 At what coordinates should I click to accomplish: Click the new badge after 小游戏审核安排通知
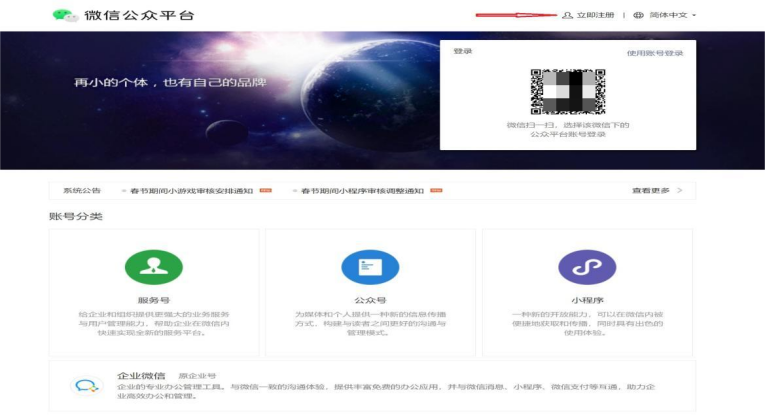266,190
